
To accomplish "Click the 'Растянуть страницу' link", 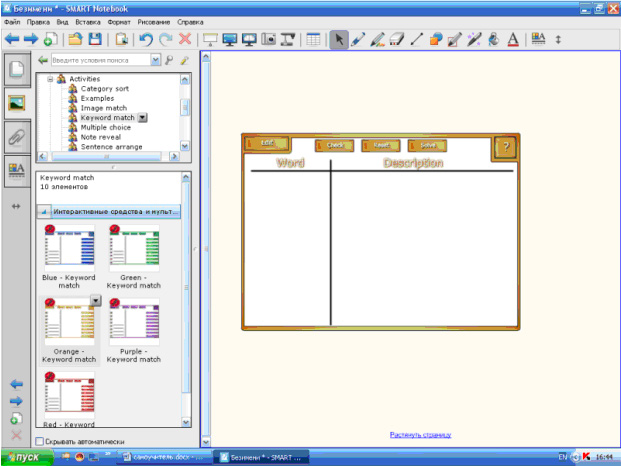I will coord(420,435).
